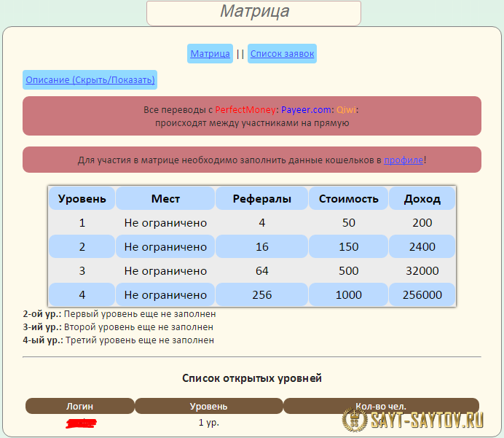Select the Стоимость column header
Screen dimensions: 504x438
(348, 198)
